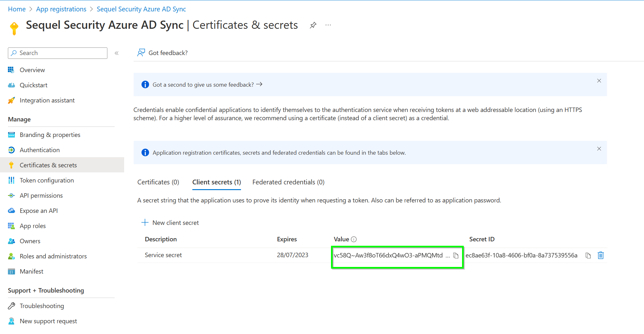Select the Client secrets (1) tab
The width and height of the screenshot is (644, 334).
[217, 182]
